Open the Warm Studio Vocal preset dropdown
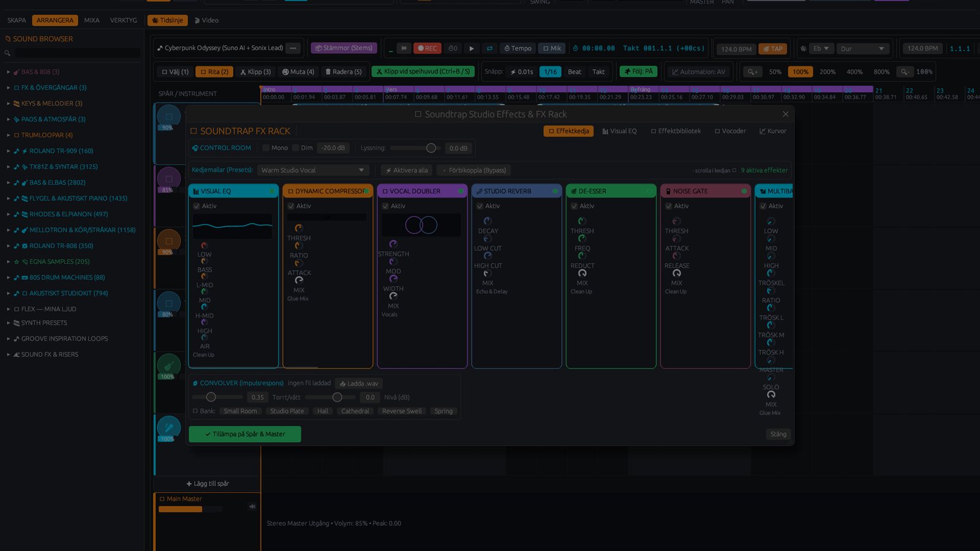This screenshot has width=980, height=551. tap(313, 170)
